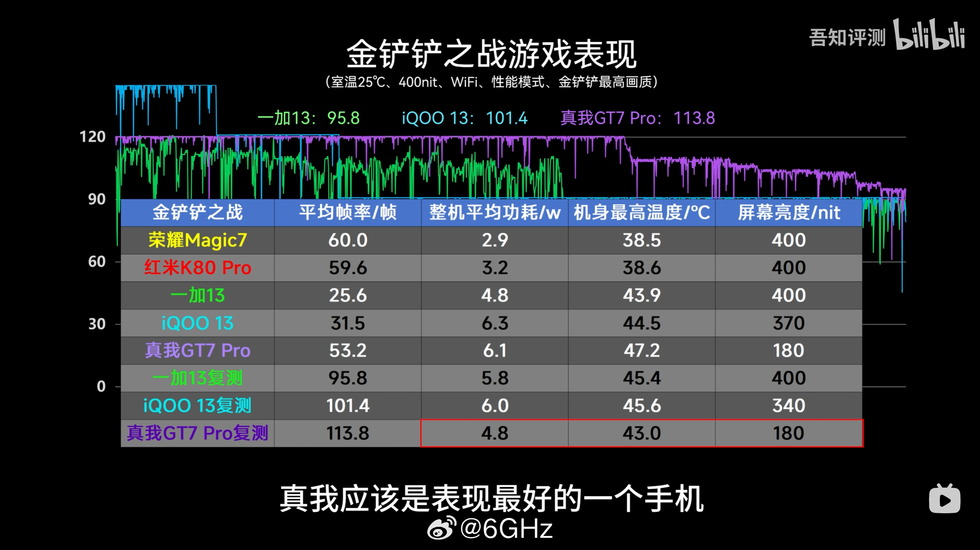This screenshot has width=980, height=550.
Task: Click the row label iQOO 13复测
Action: pos(197,406)
